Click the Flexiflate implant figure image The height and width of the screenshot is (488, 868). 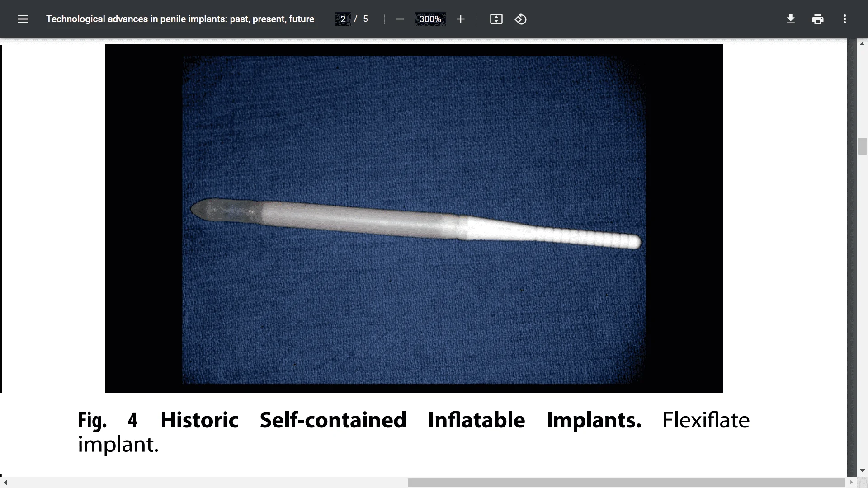point(414,218)
